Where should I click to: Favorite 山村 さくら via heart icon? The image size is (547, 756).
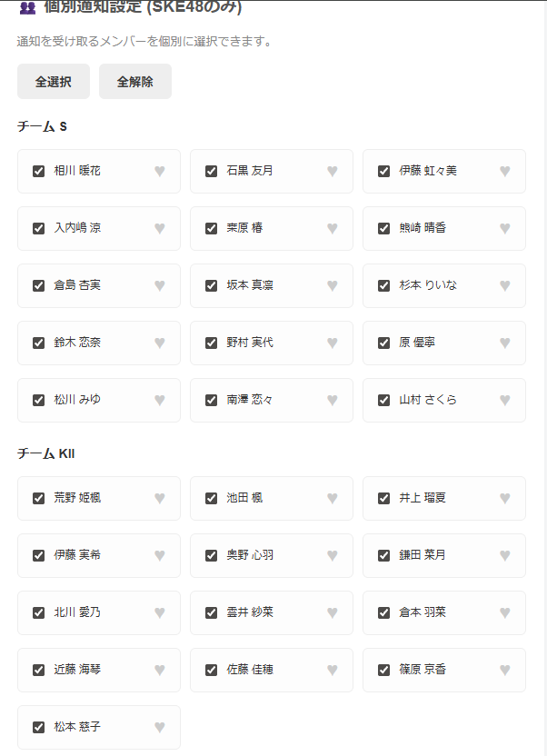tap(505, 400)
